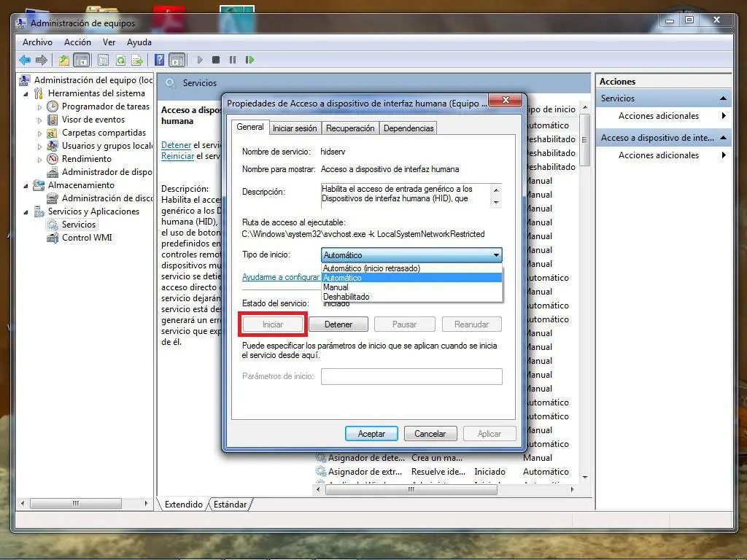Open the Archivo menu

point(37,42)
